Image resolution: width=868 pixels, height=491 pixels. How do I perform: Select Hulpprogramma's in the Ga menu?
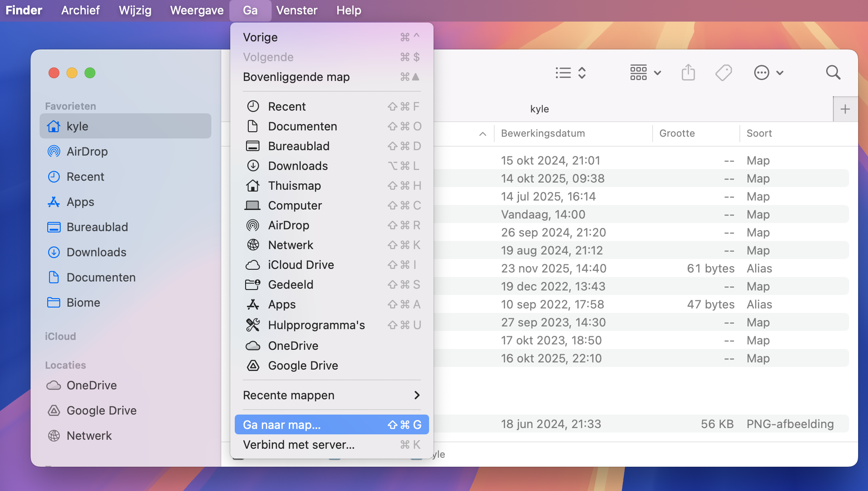pyautogui.click(x=316, y=325)
